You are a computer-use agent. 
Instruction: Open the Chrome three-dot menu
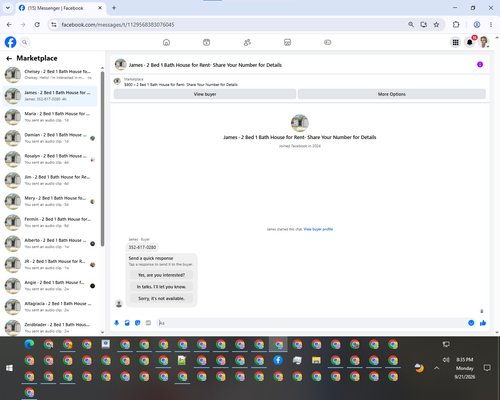pyautogui.click(x=491, y=25)
